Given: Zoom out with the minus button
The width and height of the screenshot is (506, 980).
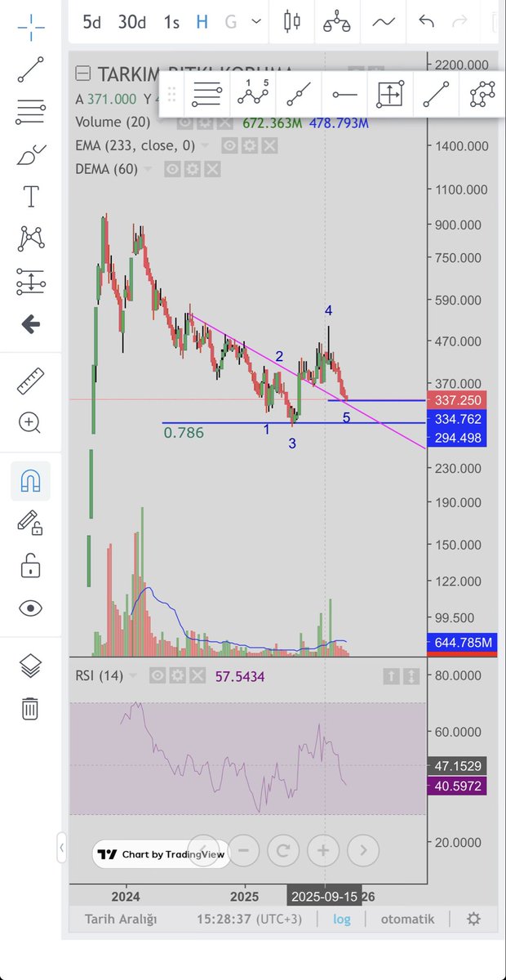Looking at the screenshot, I should click(x=243, y=850).
